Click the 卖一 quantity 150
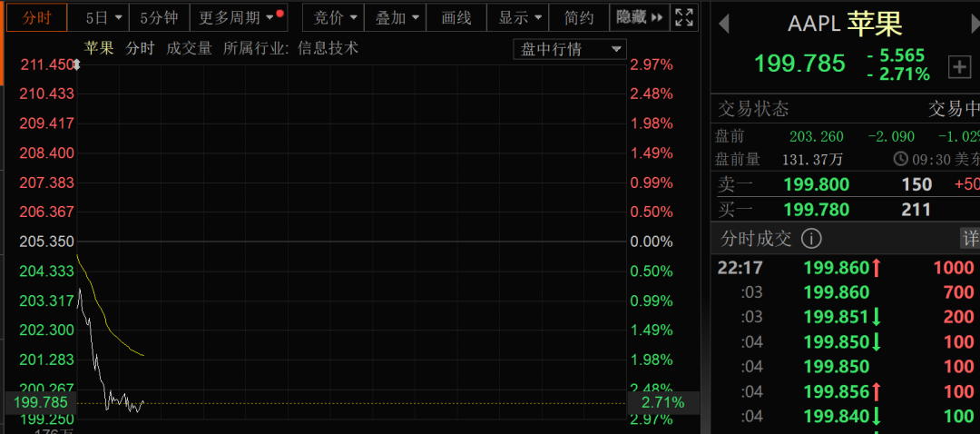Viewport: 980px width, 434px height. point(916,184)
